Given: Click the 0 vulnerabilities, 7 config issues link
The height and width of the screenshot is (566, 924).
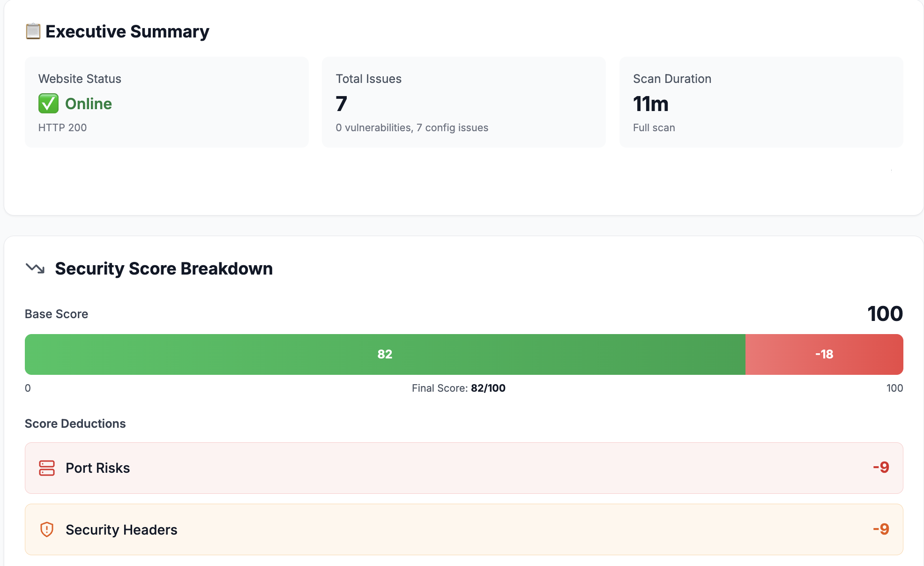Looking at the screenshot, I should (411, 127).
